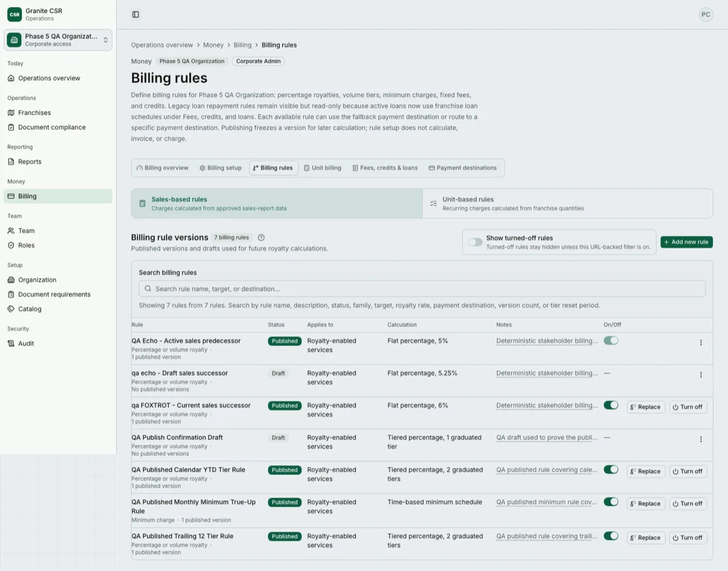The height and width of the screenshot is (571, 728).
Task: Open Audit in sidebar
Action: pos(58,344)
